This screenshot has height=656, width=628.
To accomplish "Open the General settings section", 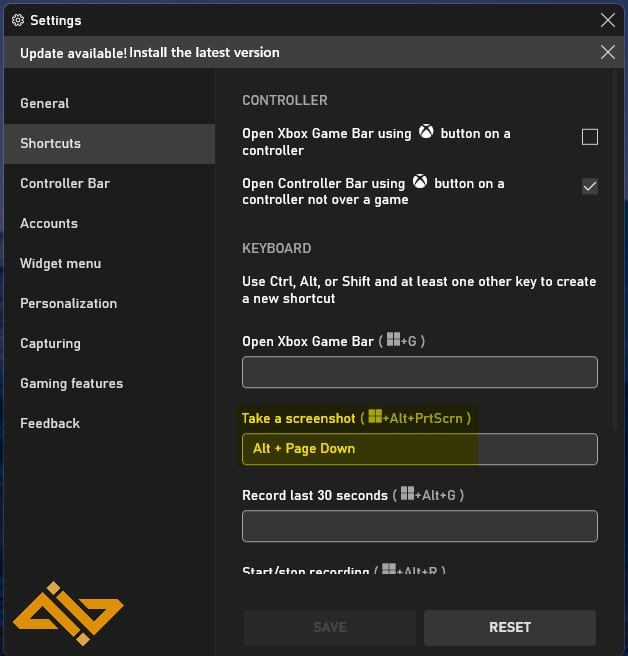I will tap(109, 103).
